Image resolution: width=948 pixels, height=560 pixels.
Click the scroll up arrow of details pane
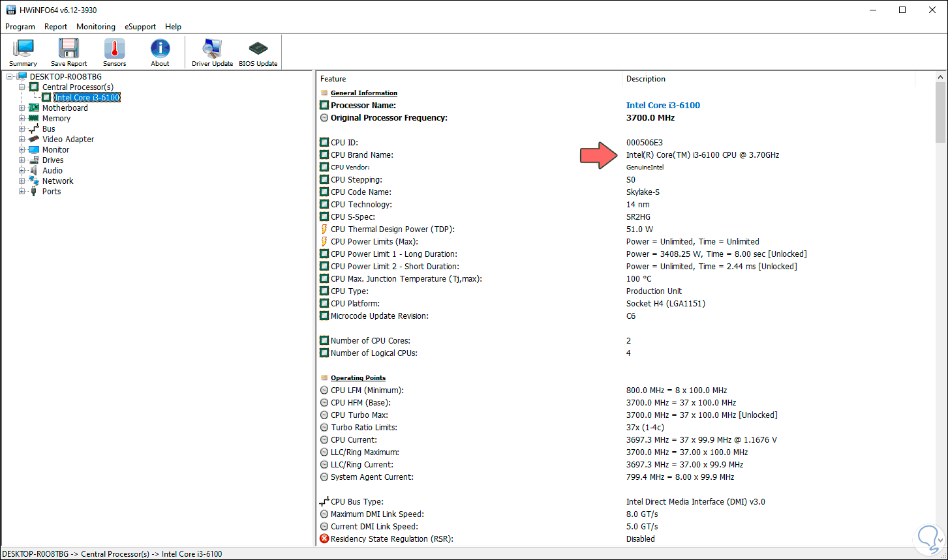coord(940,78)
